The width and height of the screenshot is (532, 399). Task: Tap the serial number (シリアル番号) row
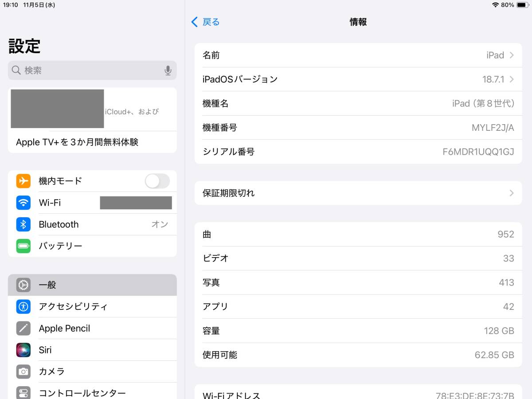tap(358, 152)
